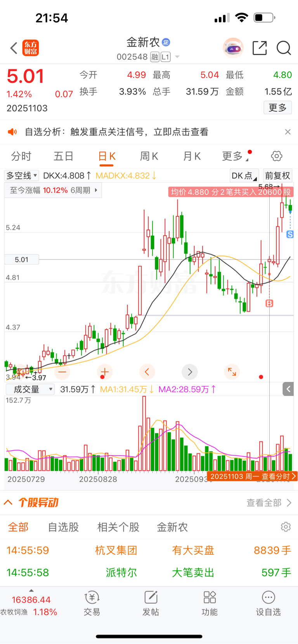Open the 前复权 adjustment selector
Image resolution: width=298 pixels, height=644 pixels.
coord(277,176)
